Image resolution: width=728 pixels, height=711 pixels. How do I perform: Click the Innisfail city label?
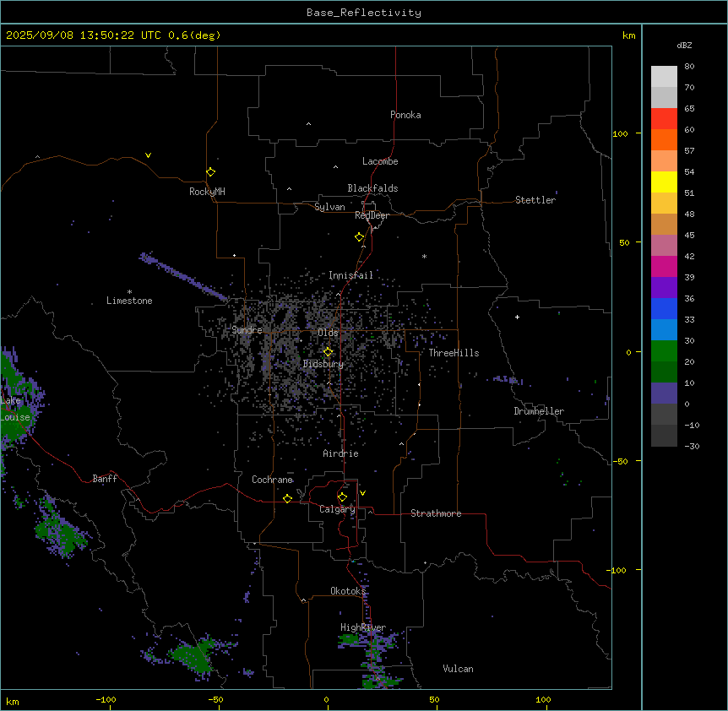click(350, 275)
